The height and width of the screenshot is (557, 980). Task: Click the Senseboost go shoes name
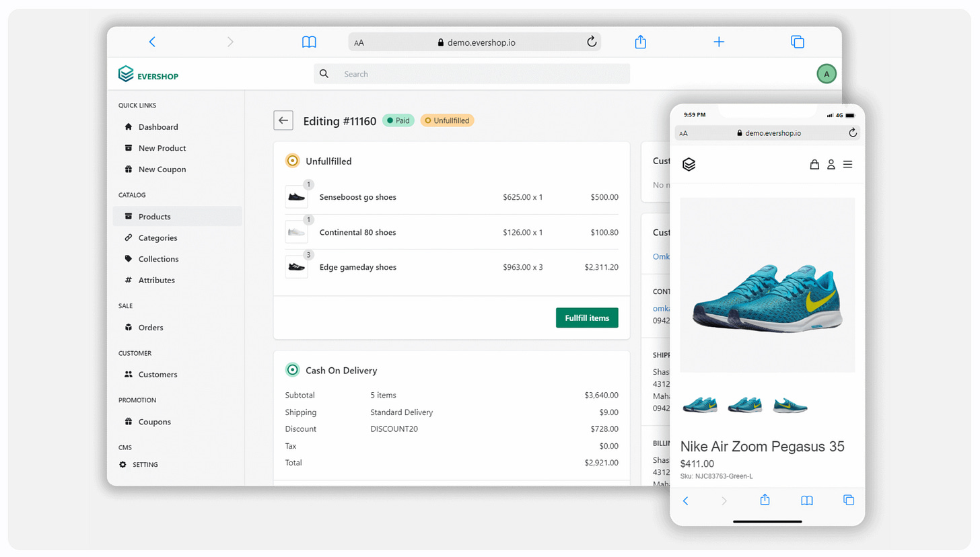(357, 197)
